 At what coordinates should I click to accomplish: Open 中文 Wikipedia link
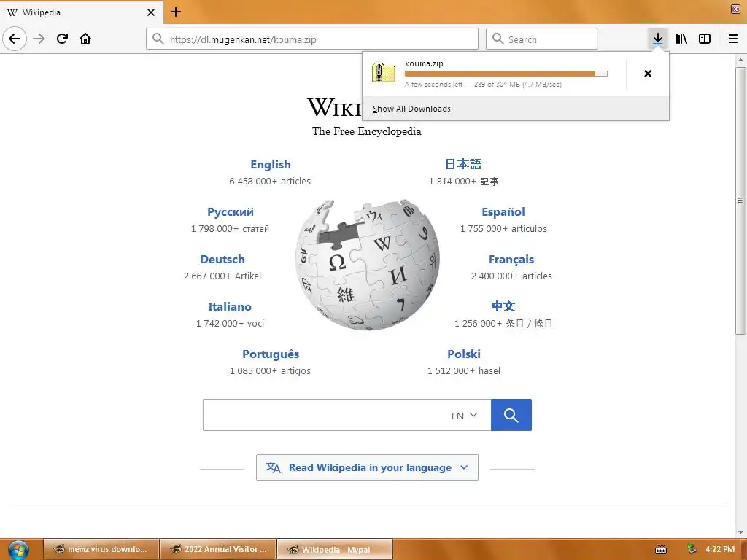coord(503,306)
